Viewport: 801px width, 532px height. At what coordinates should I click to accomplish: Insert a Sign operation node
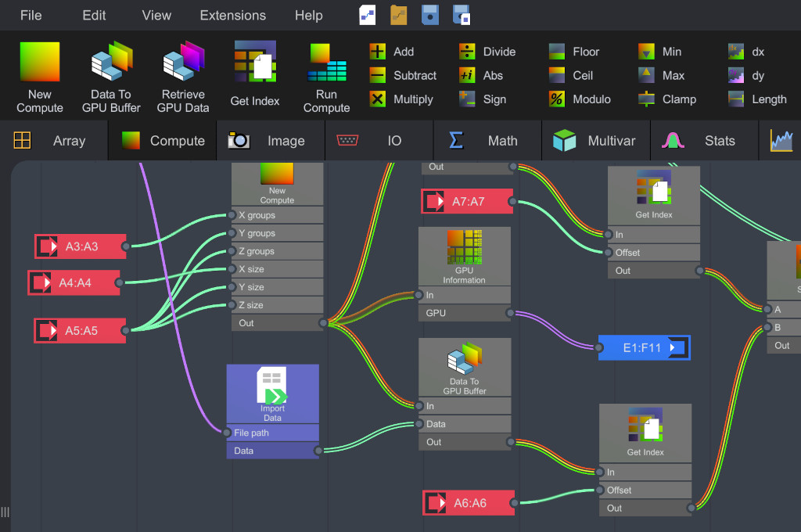tap(483, 99)
